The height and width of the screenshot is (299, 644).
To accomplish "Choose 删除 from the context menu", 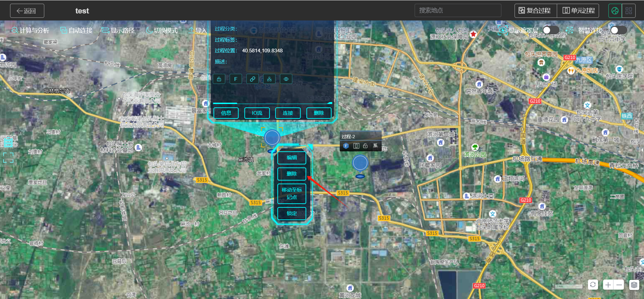I will (x=292, y=174).
